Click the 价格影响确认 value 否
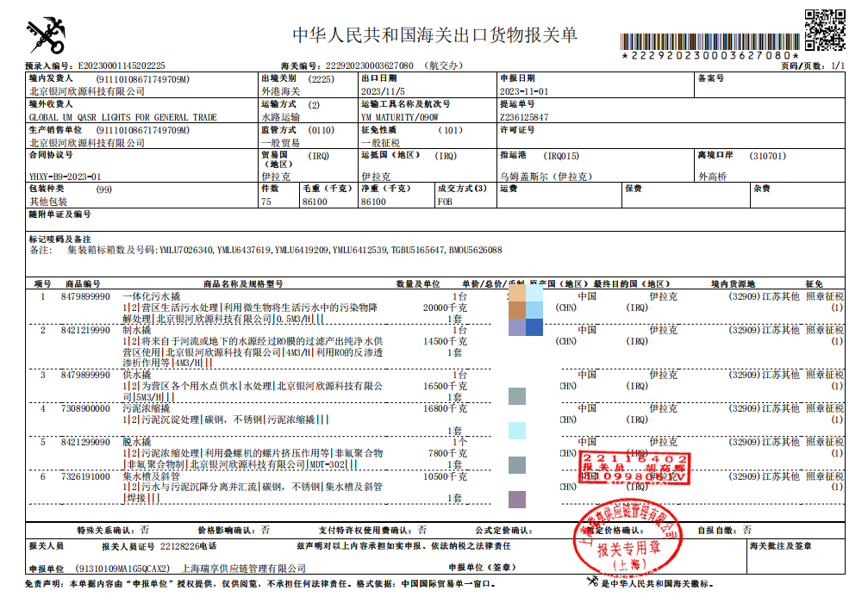This screenshot has height=603, width=868. pos(265,530)
